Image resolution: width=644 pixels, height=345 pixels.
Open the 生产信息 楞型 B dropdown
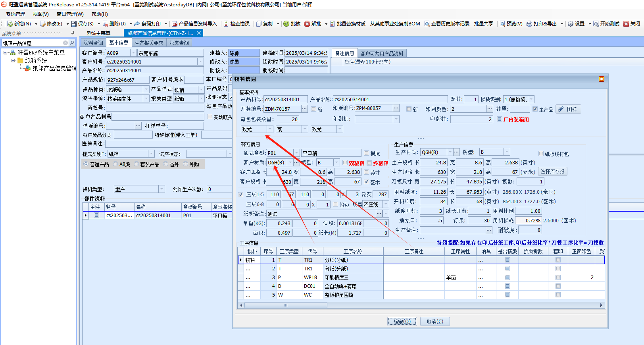point(507,152)
